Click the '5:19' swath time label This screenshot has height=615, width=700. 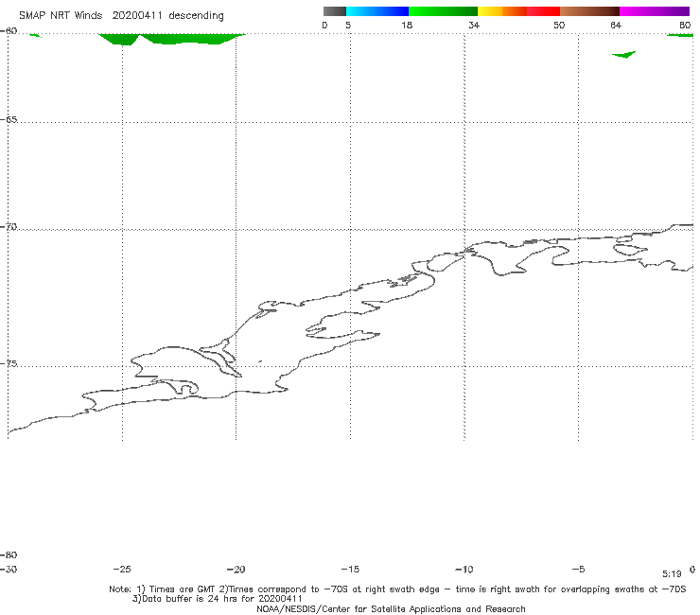pyautogui.click(x=672, y=574)
